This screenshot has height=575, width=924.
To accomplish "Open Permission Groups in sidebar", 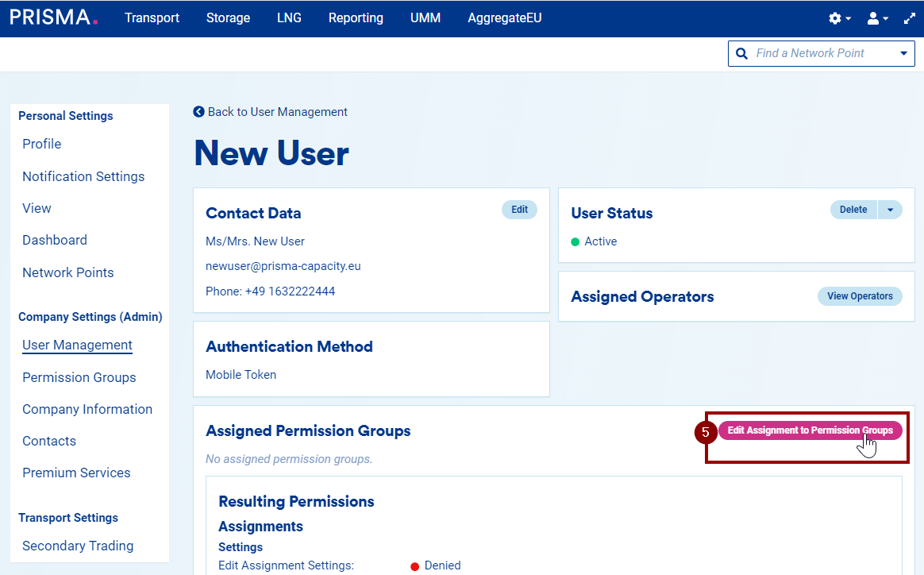I will [79, 377].
